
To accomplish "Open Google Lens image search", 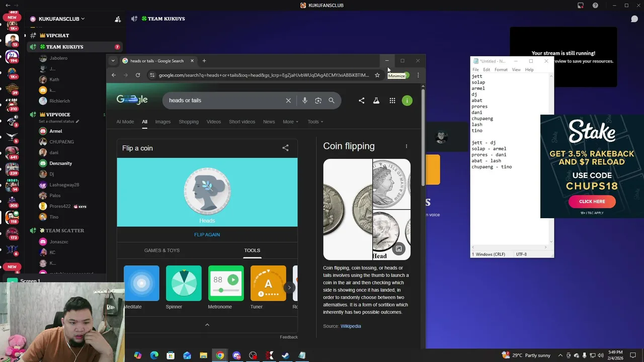I will click(318, 101).
